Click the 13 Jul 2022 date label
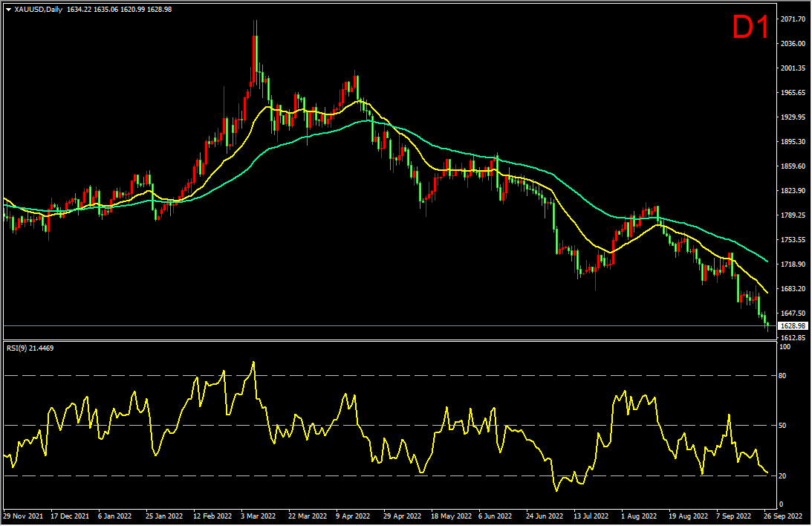The width and height of the screenshot is (812, 526). click(x=591, y=516)
